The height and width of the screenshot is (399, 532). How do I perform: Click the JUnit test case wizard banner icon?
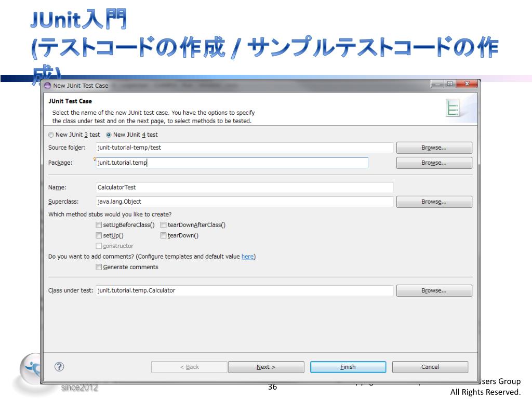(453, 108)
